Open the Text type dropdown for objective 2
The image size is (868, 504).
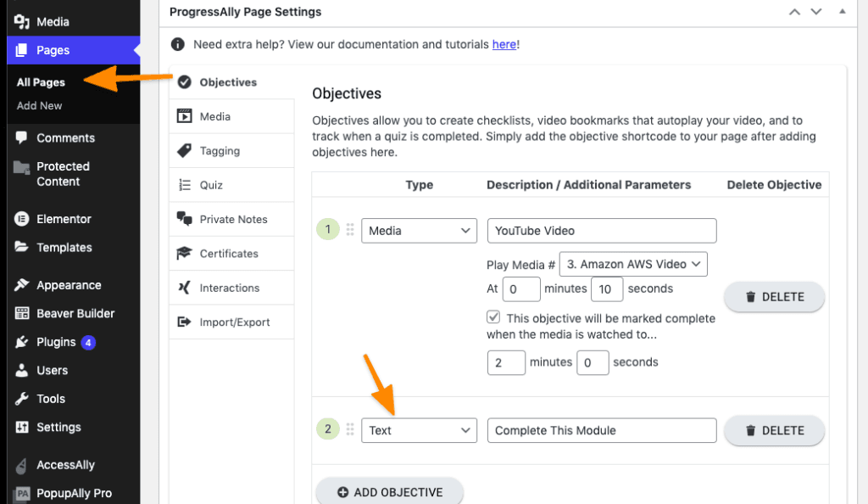[x=419, y=430]
